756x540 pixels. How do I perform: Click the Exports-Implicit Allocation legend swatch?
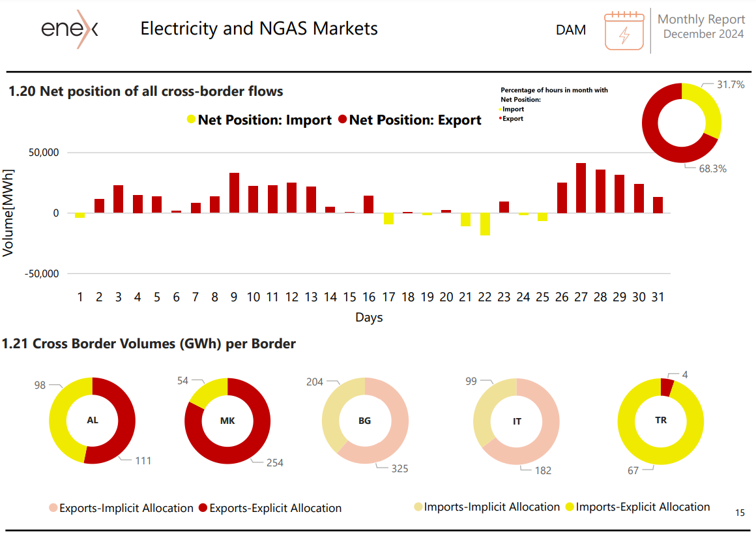tap(53, 507)
